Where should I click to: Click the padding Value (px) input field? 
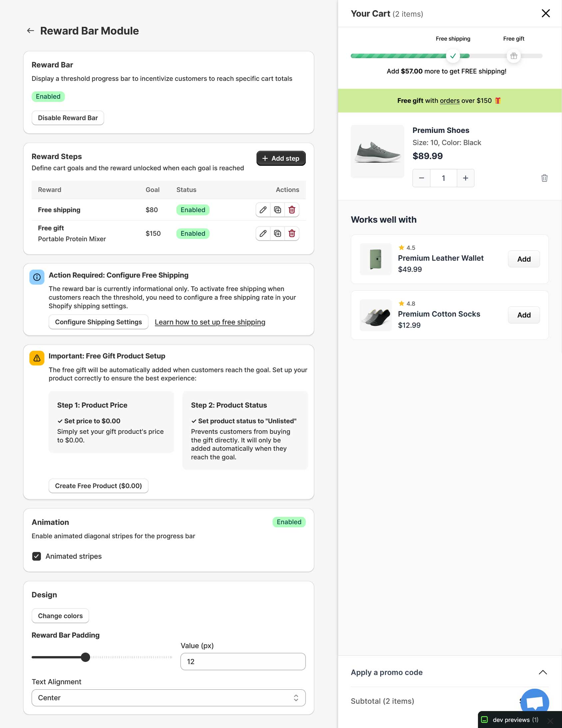click(x=243, y=661)
